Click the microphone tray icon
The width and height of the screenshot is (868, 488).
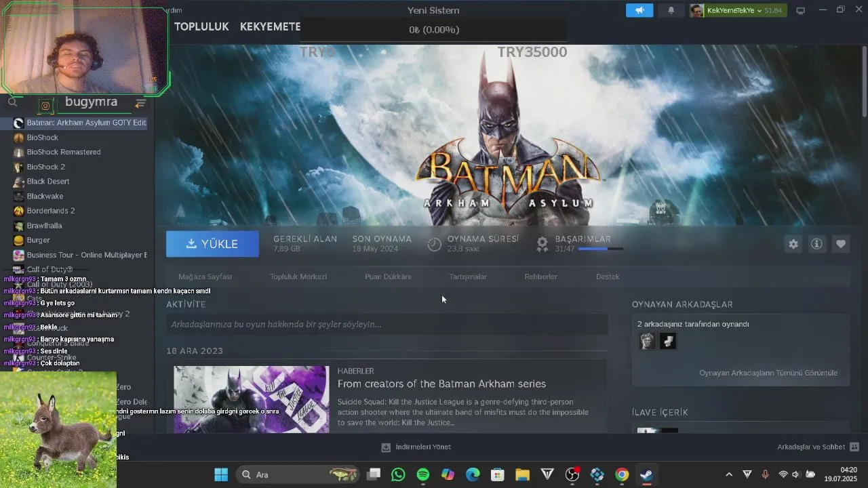[765, 474]
